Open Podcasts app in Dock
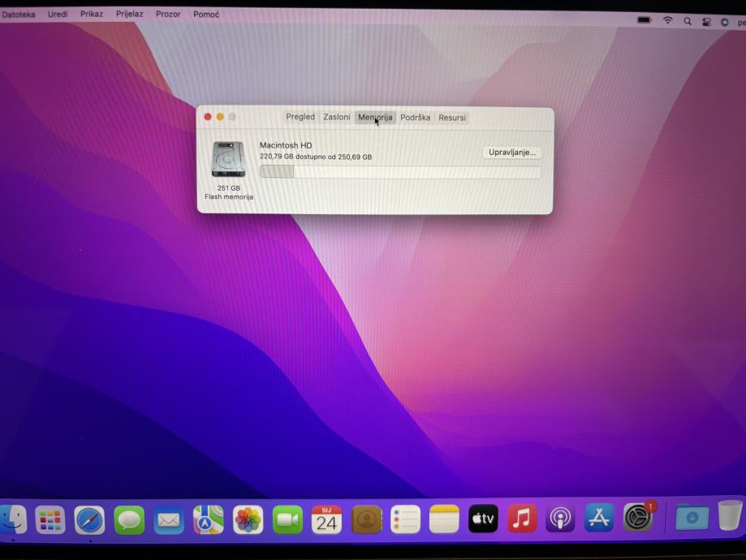This screenshot has width=746, height=560. pos(560,518)
